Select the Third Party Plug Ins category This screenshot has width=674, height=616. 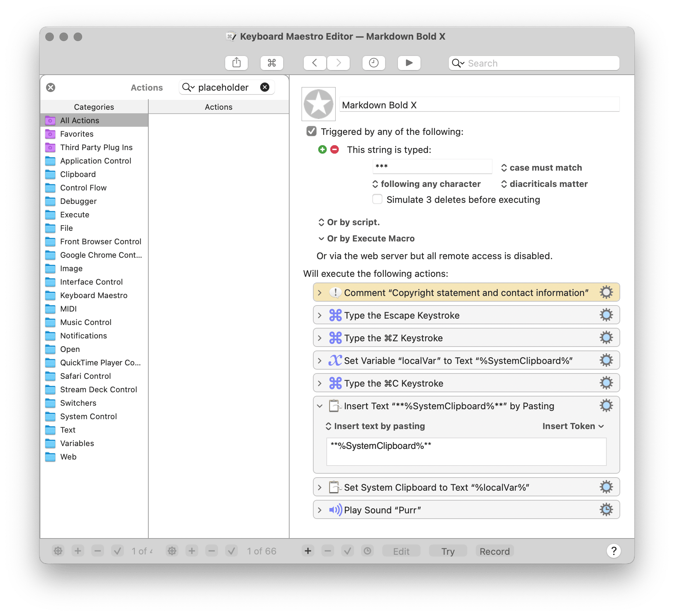(x=94, y=147)
